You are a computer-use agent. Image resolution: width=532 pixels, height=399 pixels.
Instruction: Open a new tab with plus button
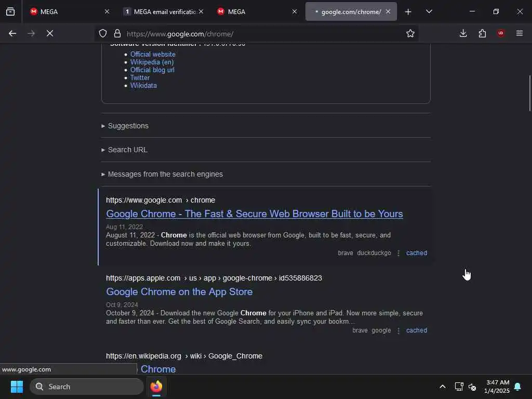point(408,12)
